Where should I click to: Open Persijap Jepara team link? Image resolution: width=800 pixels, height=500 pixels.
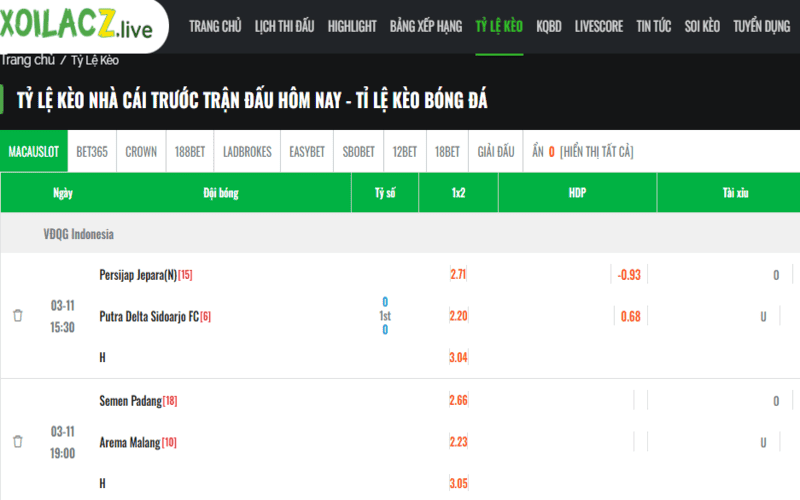[138, 275]
